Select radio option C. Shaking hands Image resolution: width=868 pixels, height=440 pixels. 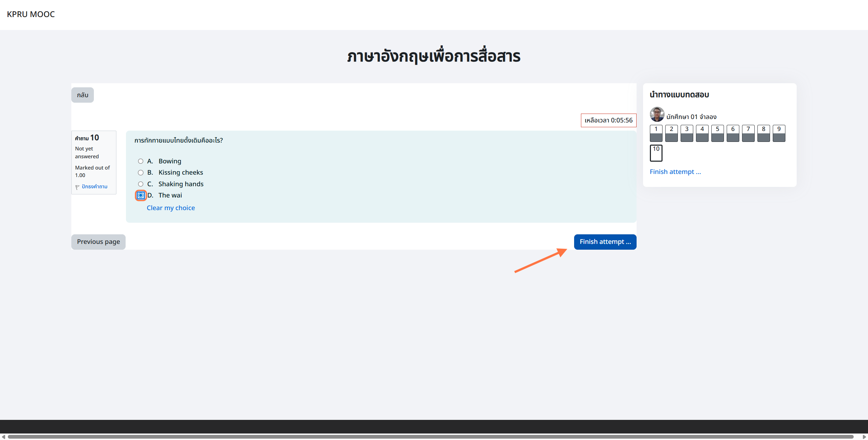pos(141,184)
